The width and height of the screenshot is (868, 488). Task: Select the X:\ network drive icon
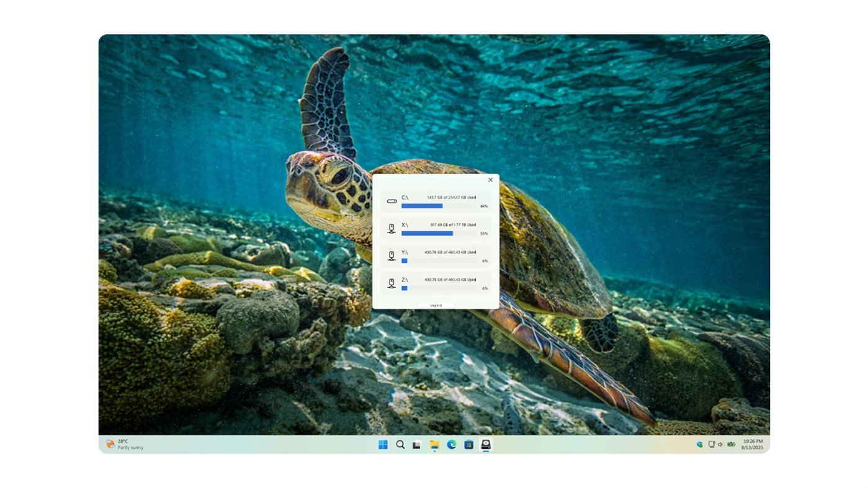coord(391,228)
